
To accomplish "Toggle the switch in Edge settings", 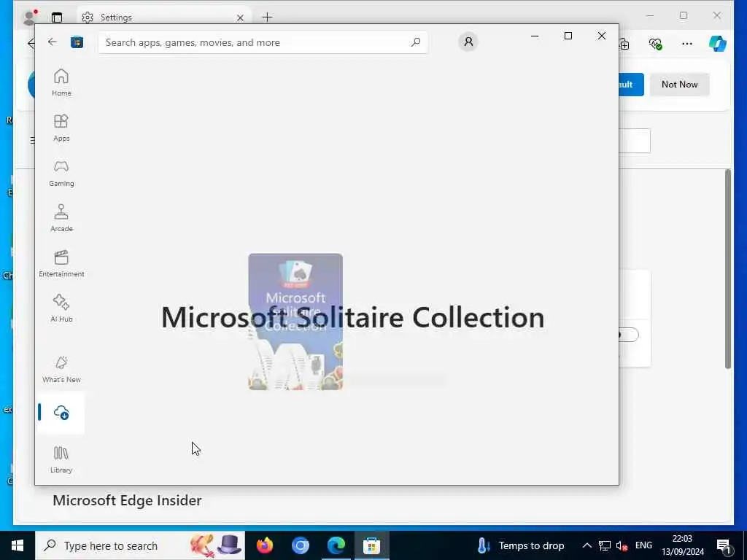I will [x=628, y=335].
